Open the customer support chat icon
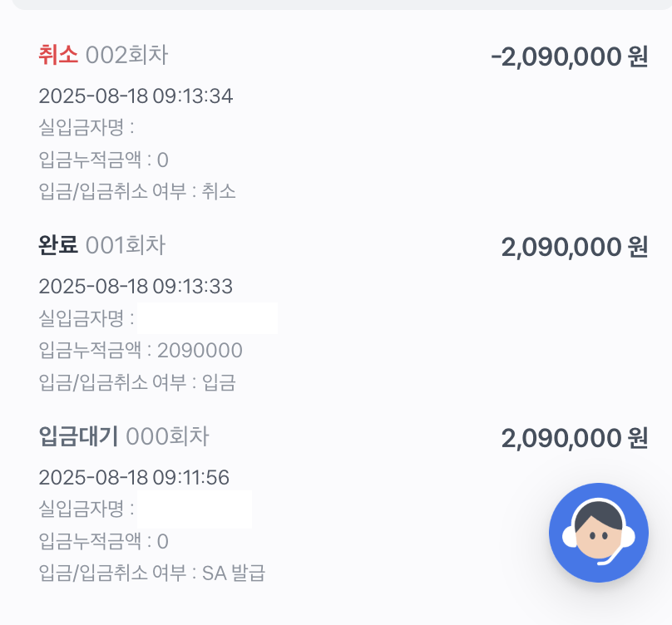Screen dimensions: 672x625 tap(598, 533)
